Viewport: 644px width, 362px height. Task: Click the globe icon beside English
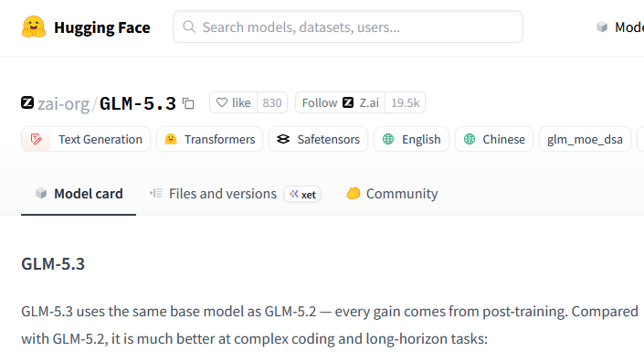(x=388, y=139)
